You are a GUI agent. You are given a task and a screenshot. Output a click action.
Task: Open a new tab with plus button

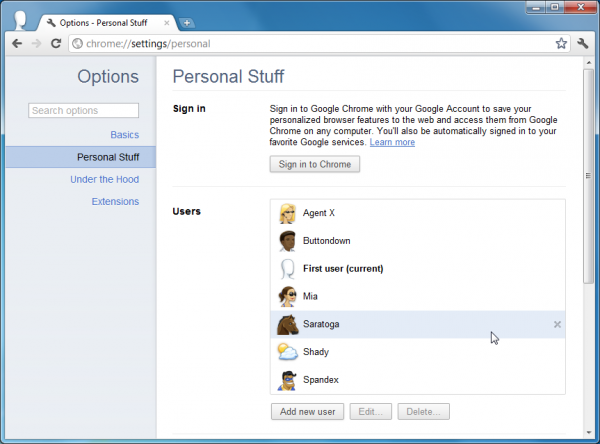click(187, 23)
